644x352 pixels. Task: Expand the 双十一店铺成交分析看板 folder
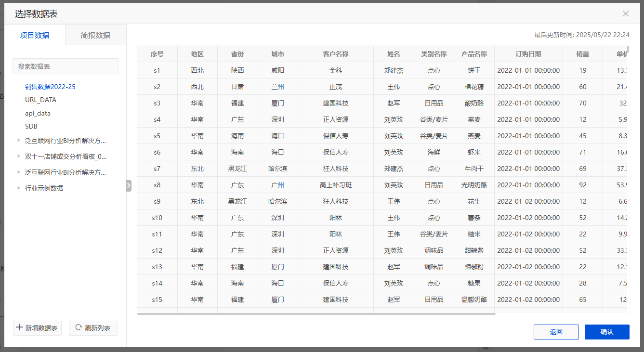pyautogui.click(x=19, y=156)
